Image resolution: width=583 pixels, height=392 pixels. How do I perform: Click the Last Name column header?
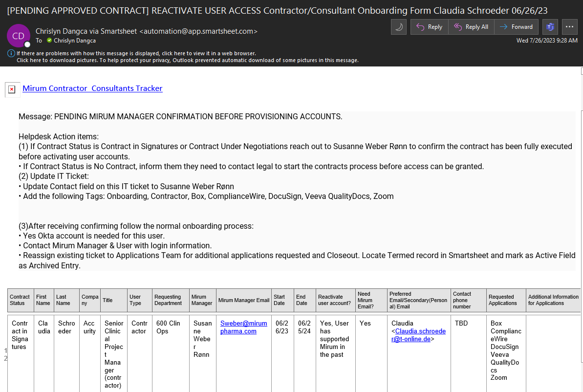coord(66,300)
